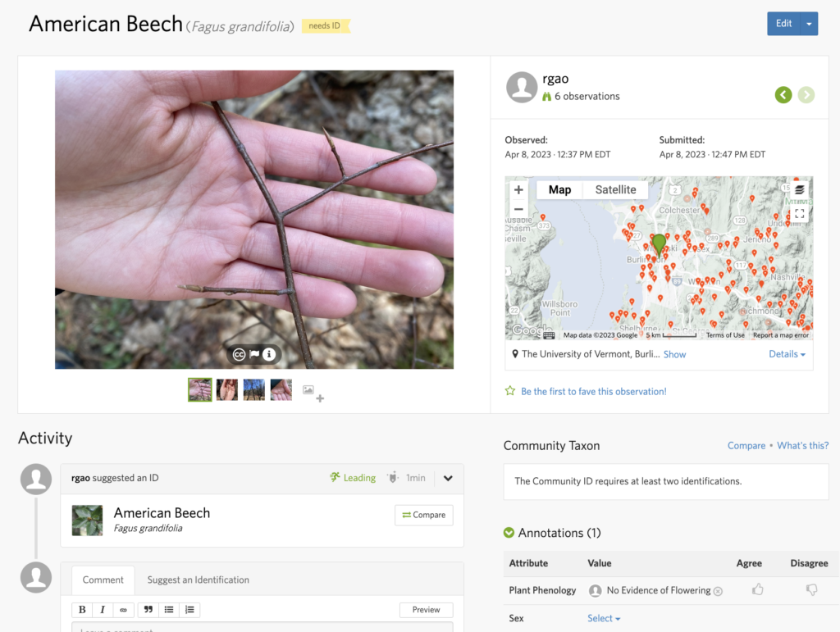Viewport: 840px width, 632px height.
Task: Open the What's this? link
Action: 802,445
